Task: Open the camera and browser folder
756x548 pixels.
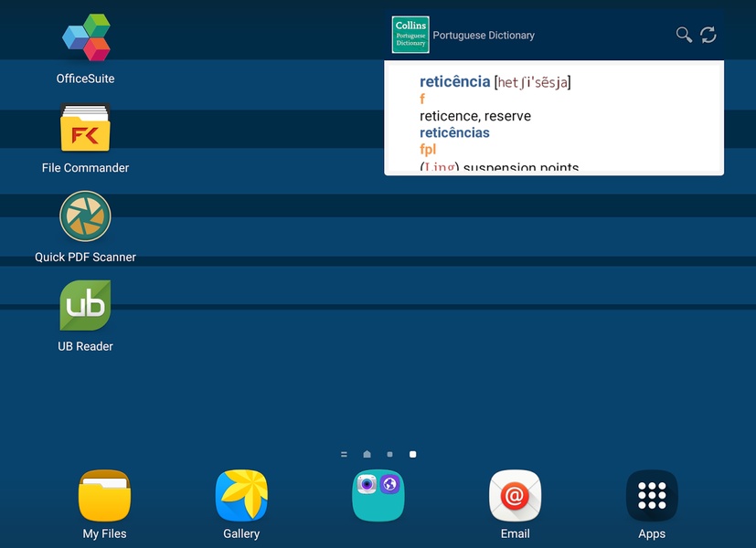Action: 378,496
